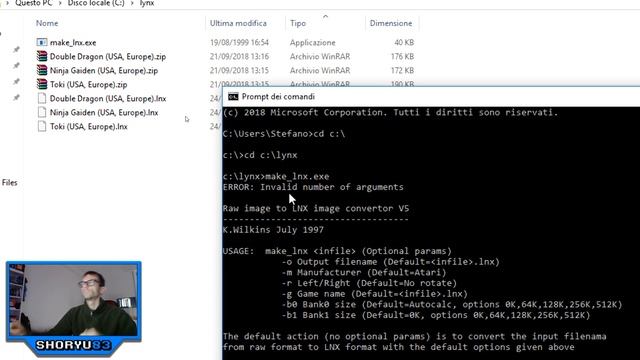The image size is (640, 360).
Task: Open Disco locale (C:) breadcrumb
Action: click(x=96, y=3)
